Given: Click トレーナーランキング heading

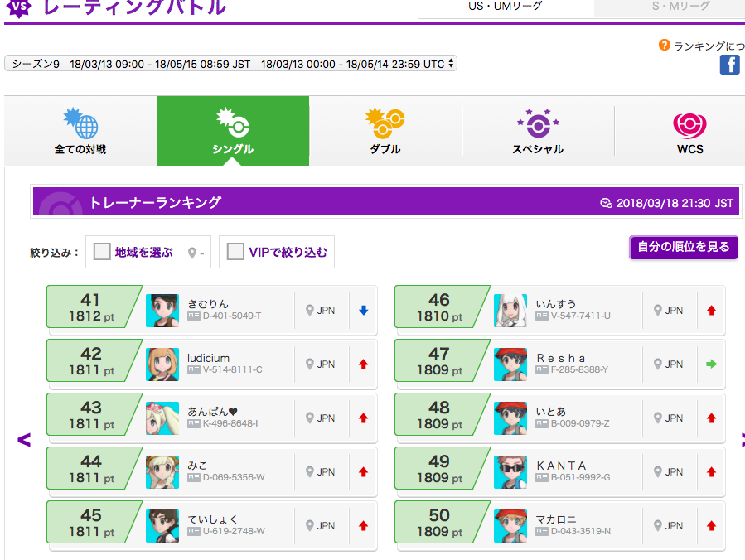Looking at the screenshot, I should pyautogui.click(x=155, y=202).
